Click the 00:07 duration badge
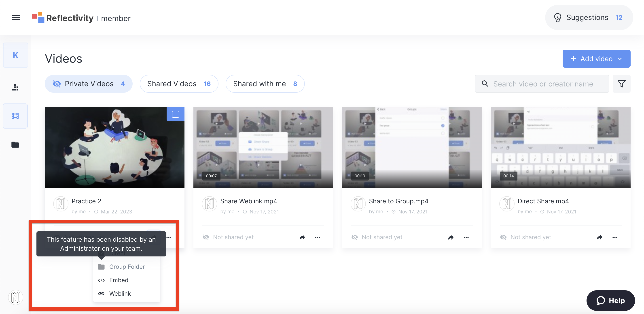The image size is (644, 314). (211, 176)
